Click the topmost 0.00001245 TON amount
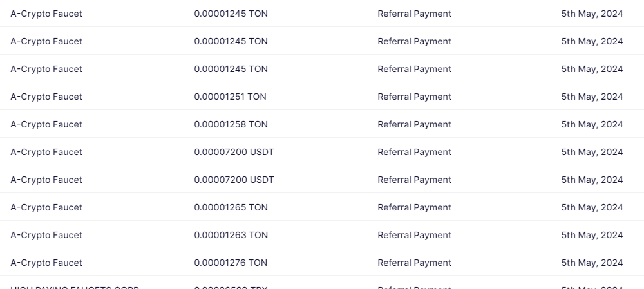This screenshot has height=289, width=644. click(231, 14)
